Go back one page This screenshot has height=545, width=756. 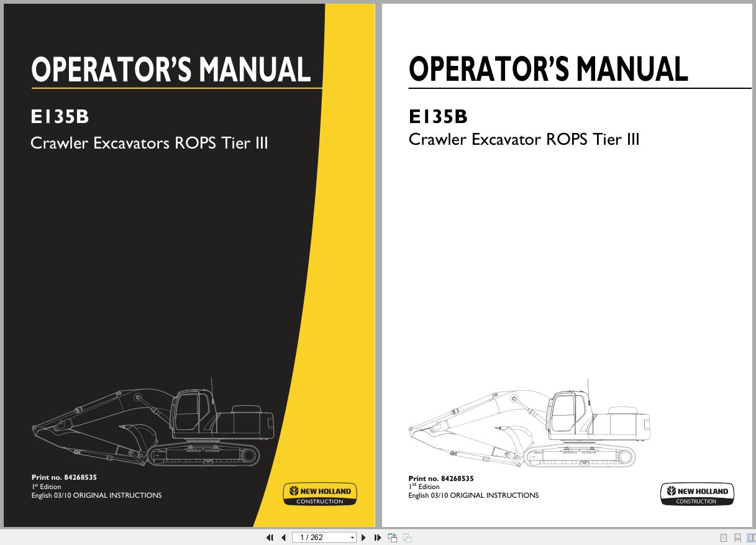[284, 537]
